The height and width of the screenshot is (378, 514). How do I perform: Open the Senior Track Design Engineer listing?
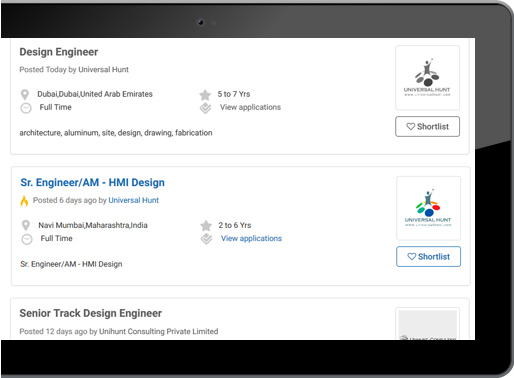point(91,313)
